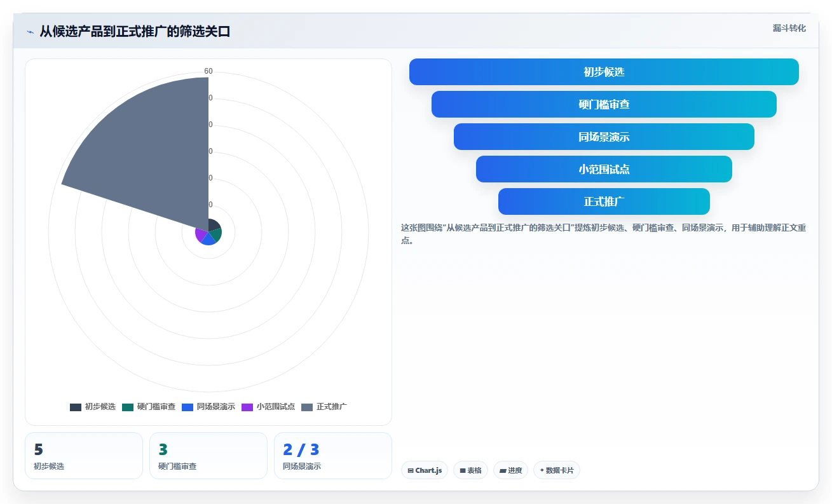
Task: Click the 表格 tag chip
Action: (470, 470)
